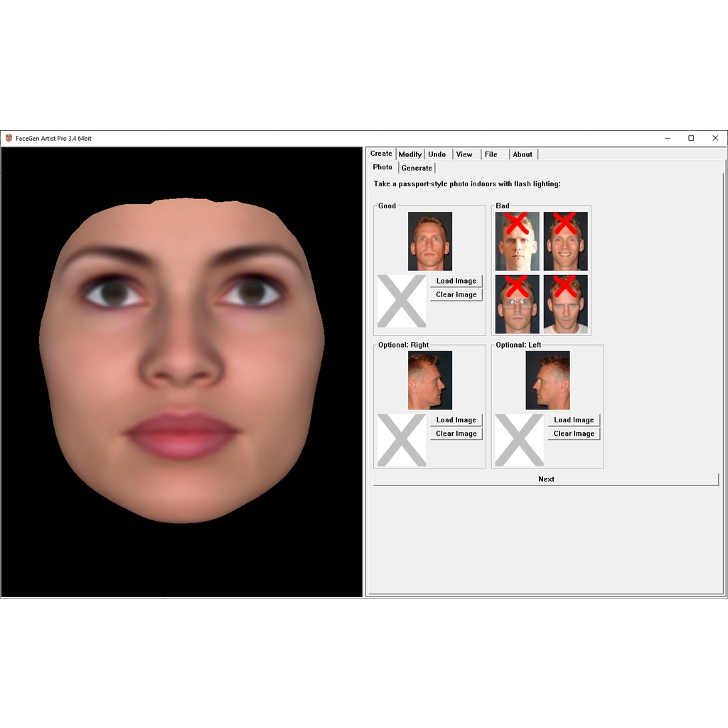This screenshot has width=728, height=728.
Task: Open the About tab
Action: (x=523, y=154)
